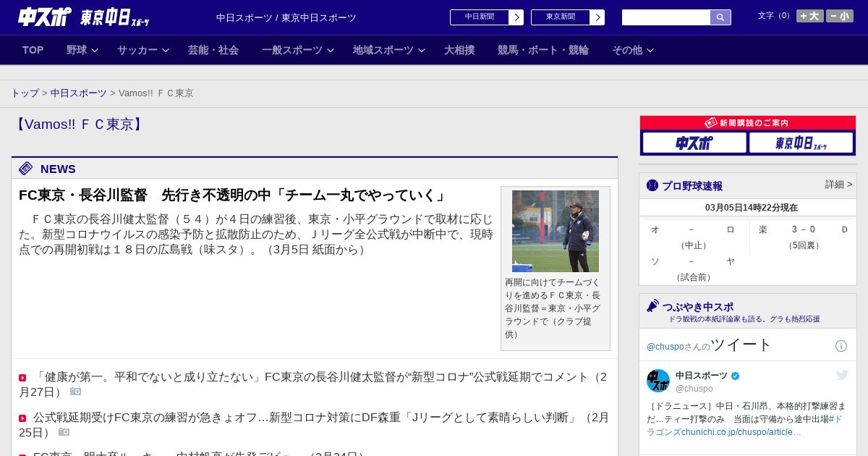Focus the header search input field
868x456 pixels.
(666, 17)
